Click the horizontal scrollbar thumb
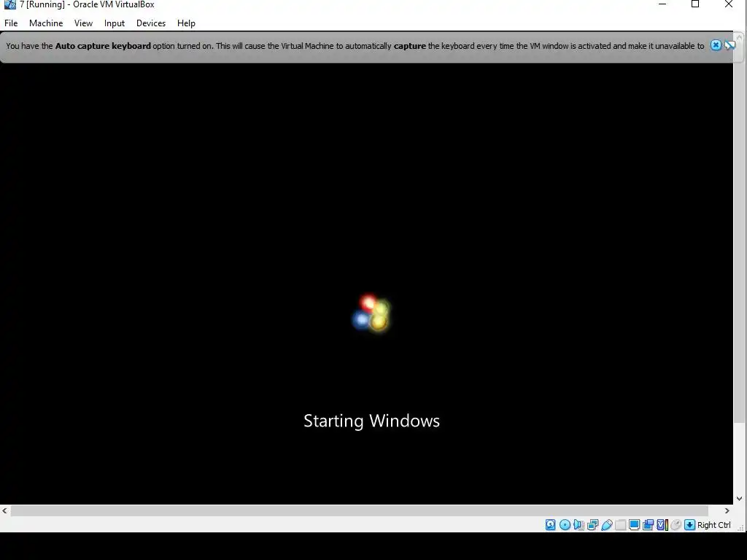 (360, 510)
